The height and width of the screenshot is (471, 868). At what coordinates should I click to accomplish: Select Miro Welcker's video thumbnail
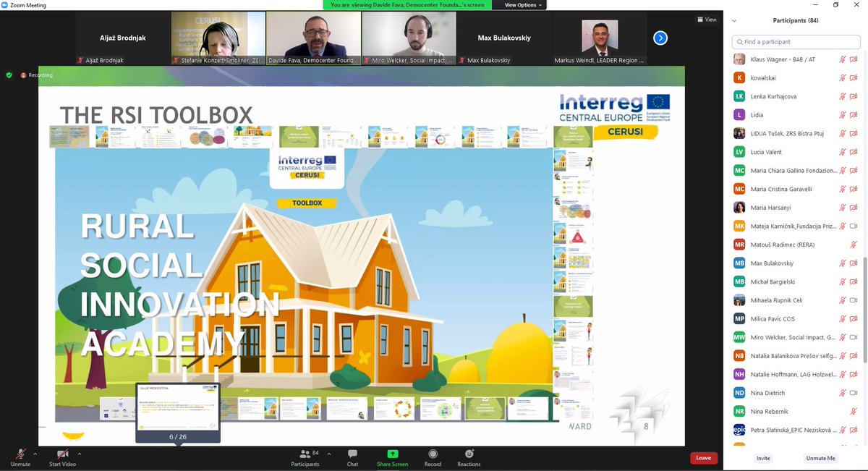(408, 38)
